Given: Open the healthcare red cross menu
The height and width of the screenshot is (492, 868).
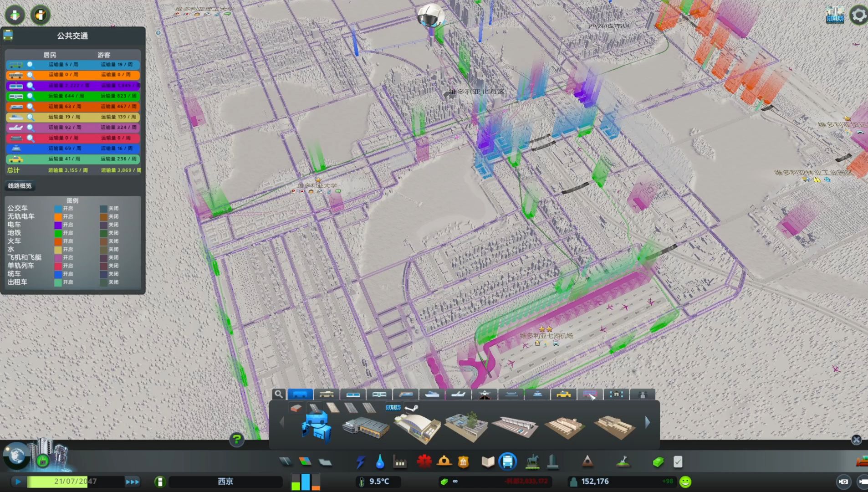Looking at the screenshot, I should pyautogui.click(x=424, y=462).
